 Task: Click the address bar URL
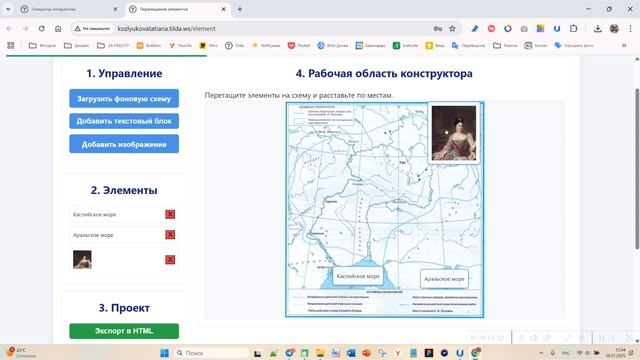(x=167, y=29)
